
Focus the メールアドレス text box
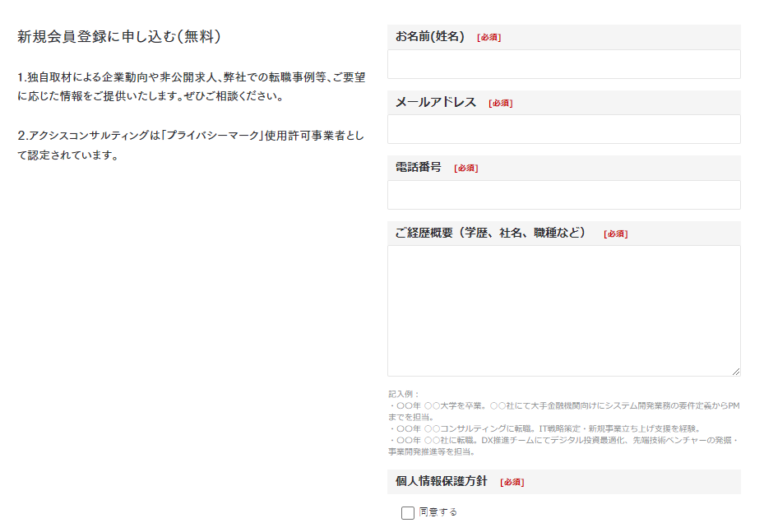tap(563, 129)
